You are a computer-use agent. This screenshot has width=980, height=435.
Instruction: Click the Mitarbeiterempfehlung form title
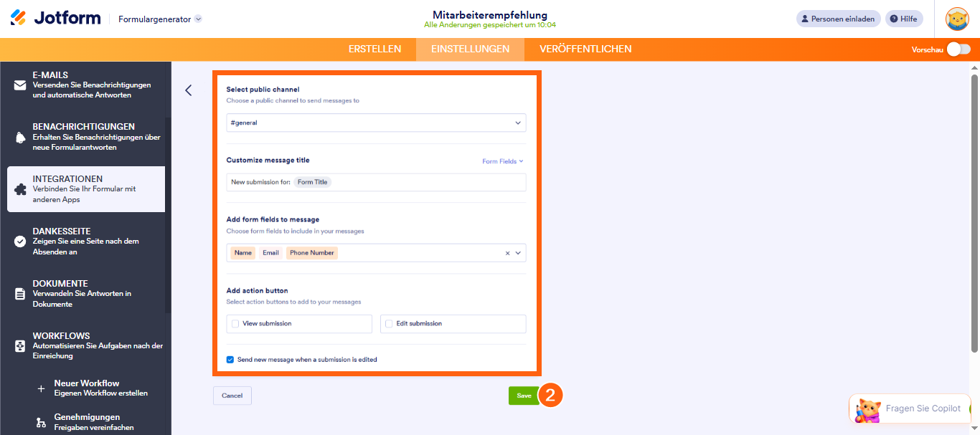490,14
